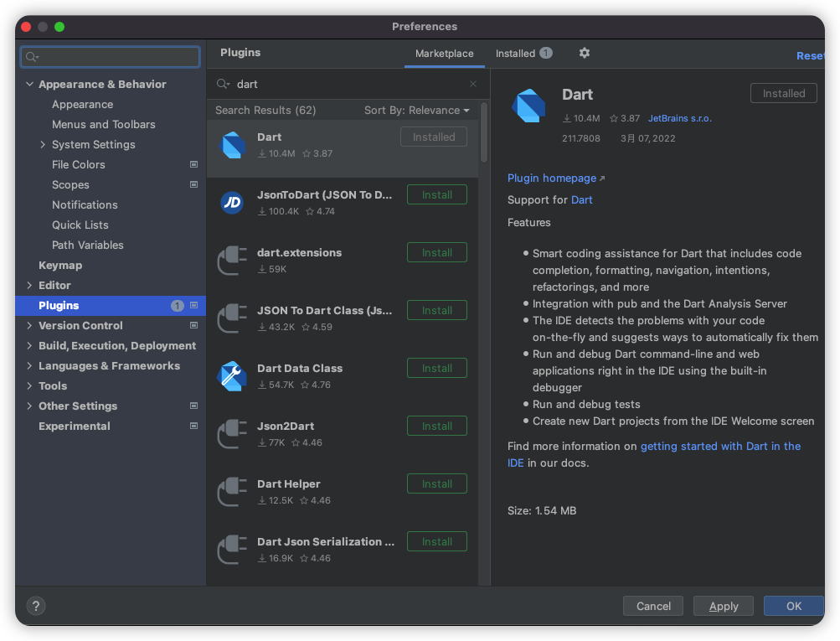The width and height of the screenshot is (840, 641).
Task: Open the Dart Plugin homepage link
Action: pyautogui.click(x=551, y=178)
